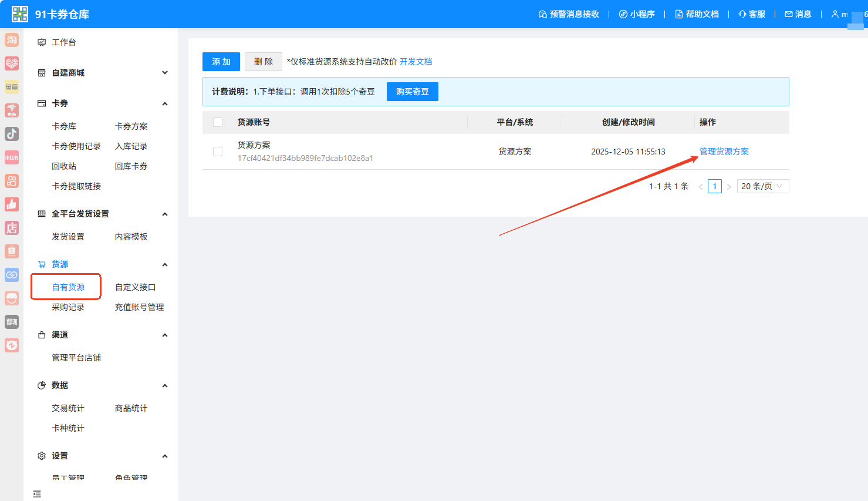Collapse the 卡券 menu section
This screenshot has height=501, width=868.
tap(165, 103)
